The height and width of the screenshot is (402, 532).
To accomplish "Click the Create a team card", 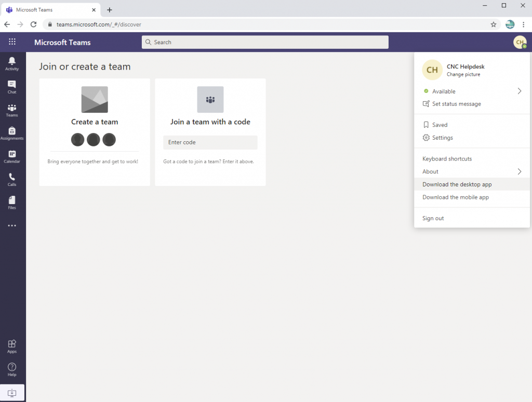I will coord(95,122).
